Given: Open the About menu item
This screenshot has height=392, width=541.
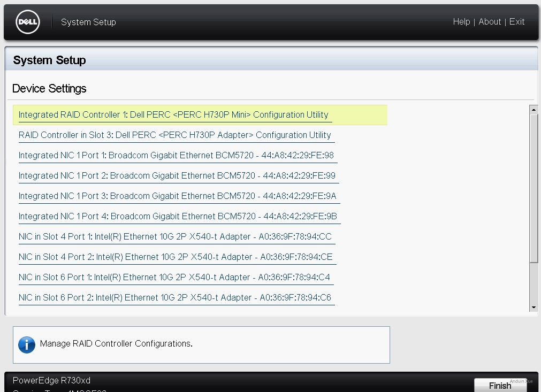Looking at the screenshot, I should (x=490, y=22).
